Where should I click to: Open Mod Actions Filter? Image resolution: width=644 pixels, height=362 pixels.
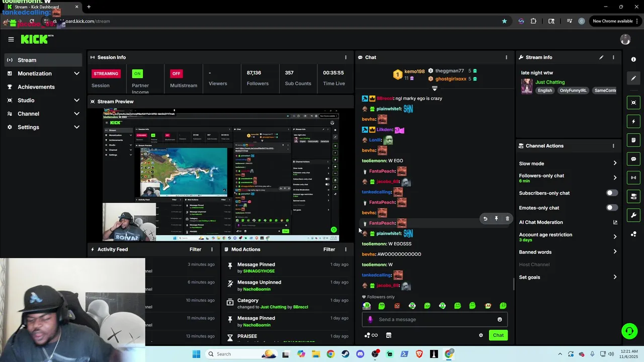329,249
